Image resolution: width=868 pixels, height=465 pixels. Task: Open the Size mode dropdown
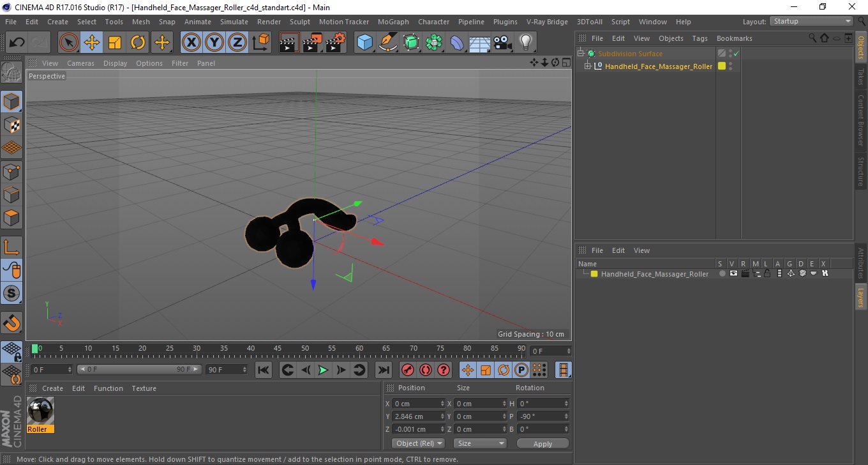point(480,443)
